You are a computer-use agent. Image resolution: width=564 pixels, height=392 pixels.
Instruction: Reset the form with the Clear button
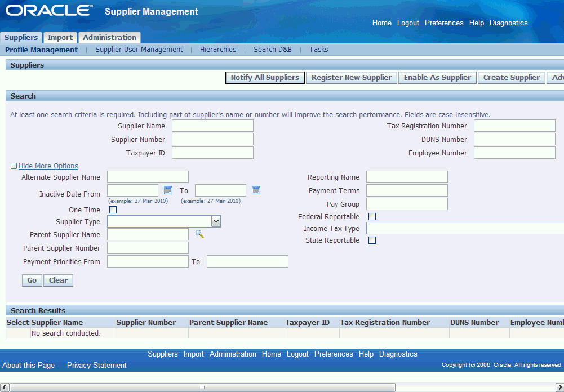[x=58, y=280]
